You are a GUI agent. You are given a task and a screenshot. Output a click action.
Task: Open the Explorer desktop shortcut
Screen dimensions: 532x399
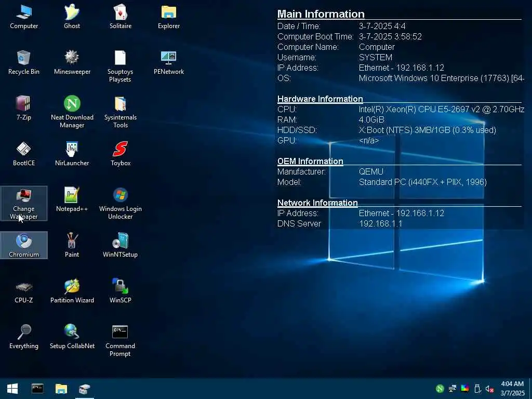click(x=169, y=17)
